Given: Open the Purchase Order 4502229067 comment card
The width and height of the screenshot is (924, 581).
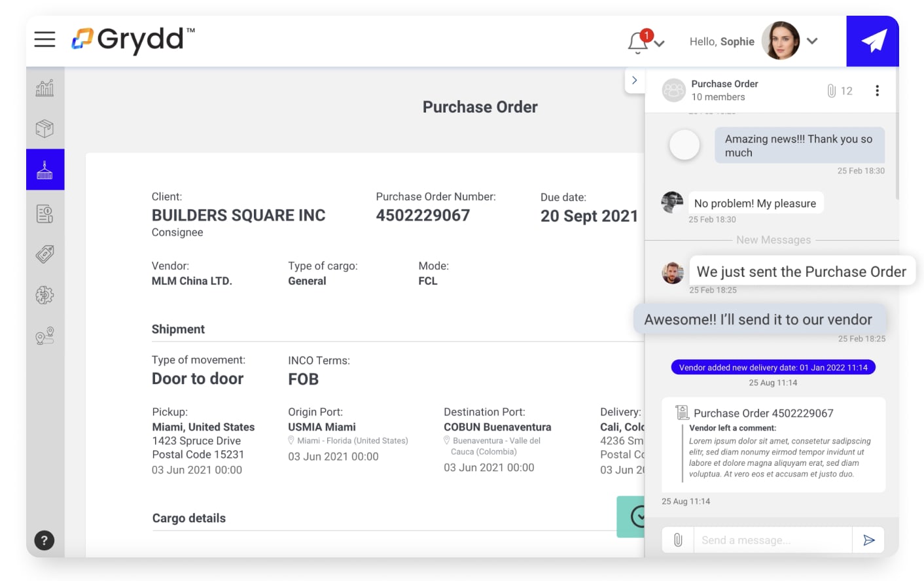Looking at the screenshot, I should click(x=773, y=445).
